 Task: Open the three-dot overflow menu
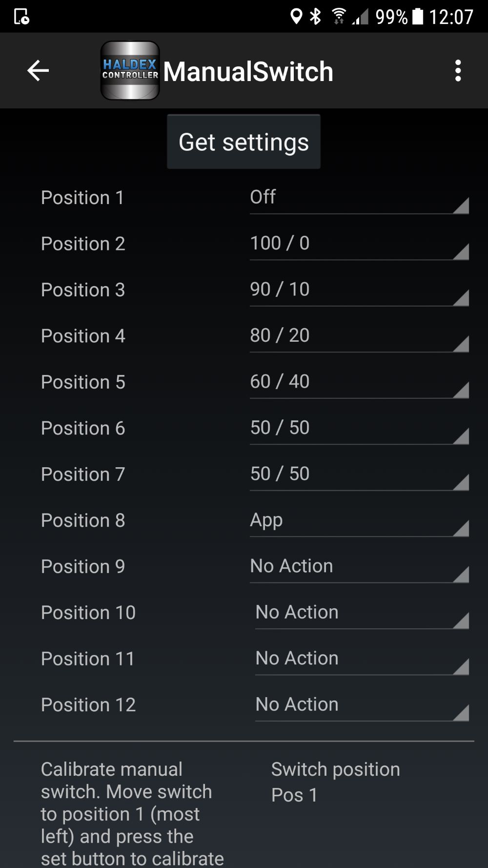click(458, 71)
